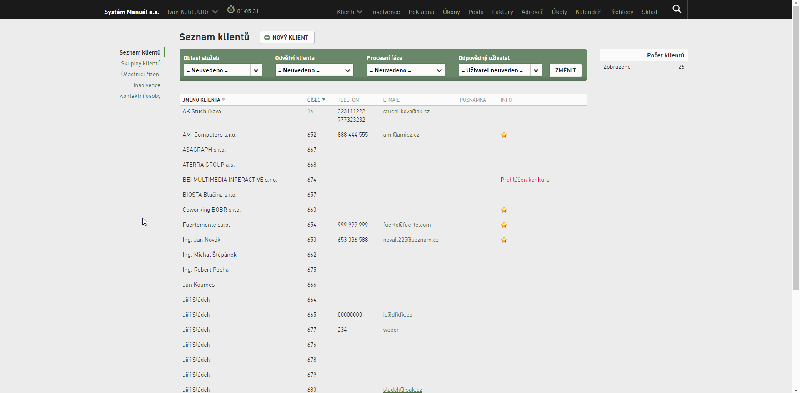Click the page vertical scrollbar
This screenshot has height=393, width=800.
pos(796,148)
